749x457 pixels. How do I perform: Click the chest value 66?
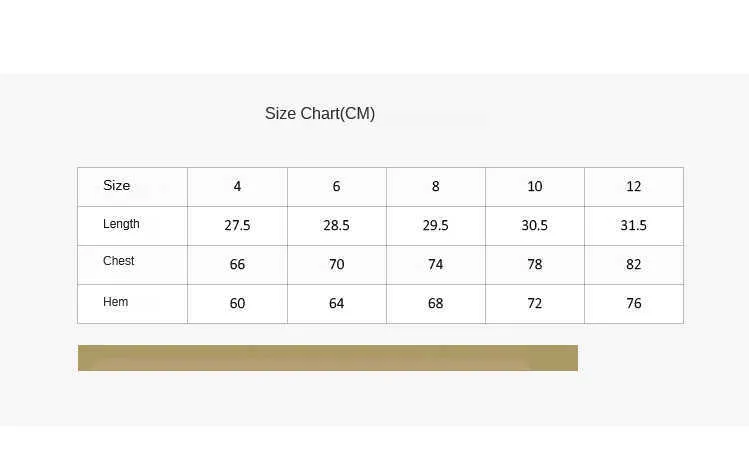[x=237, y=265]
